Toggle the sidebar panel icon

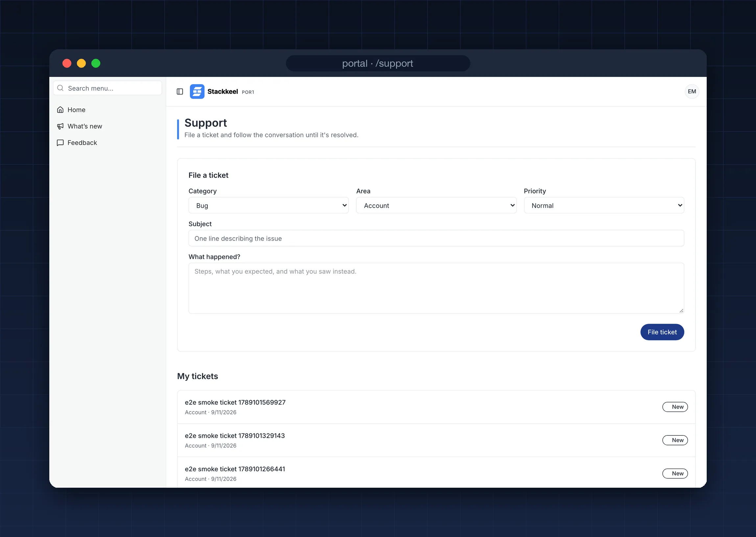(180, 92)
